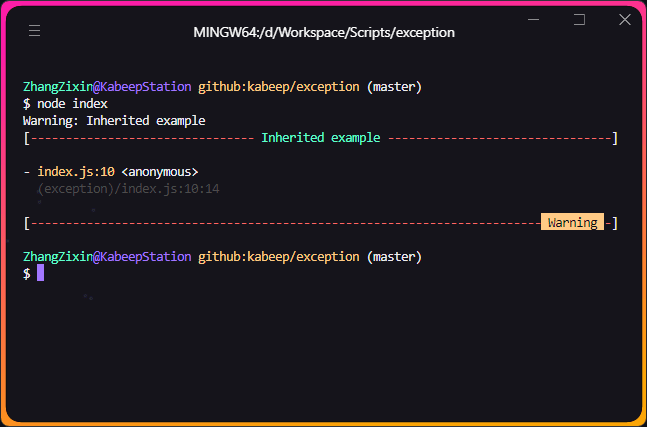
Task: Click the window title MINGW64:/d/Workspace/Scripts/exception
Action: coord(324,33)
